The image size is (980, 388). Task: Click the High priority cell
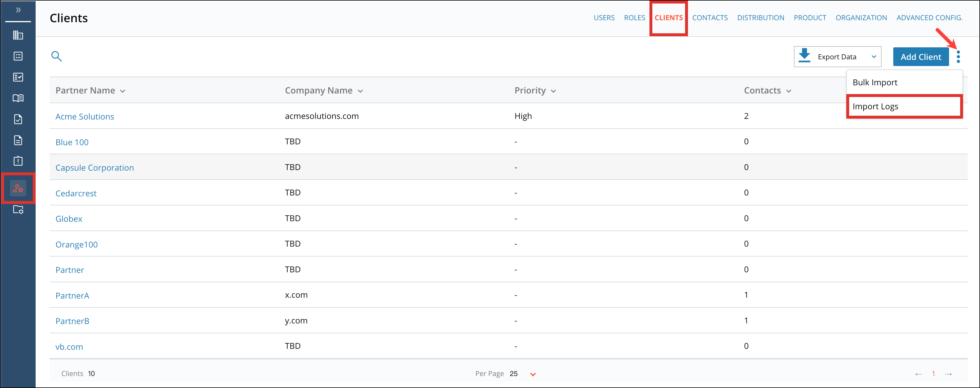pyautogui.click(x=523, y=116)
